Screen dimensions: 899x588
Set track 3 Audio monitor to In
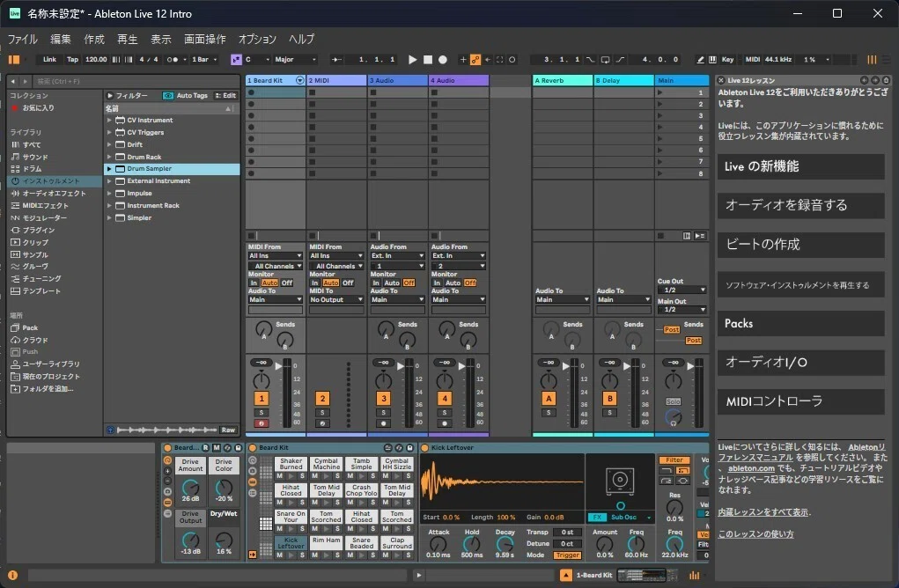(376, 283)
